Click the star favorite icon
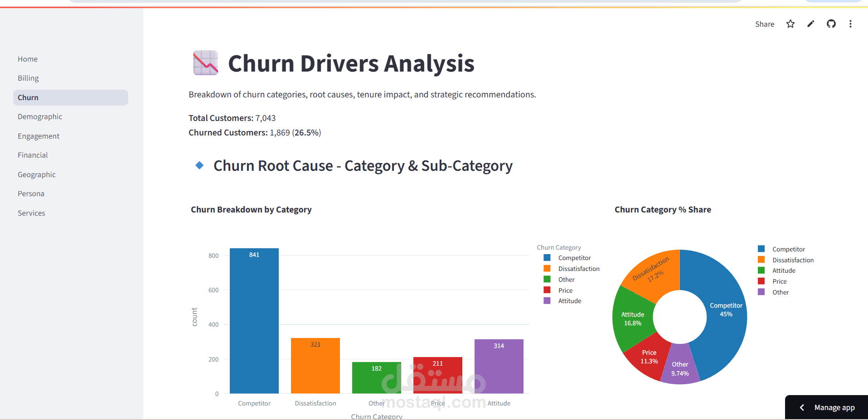The width and height of the screenshot is (868, 420). (x=790, y=24)
